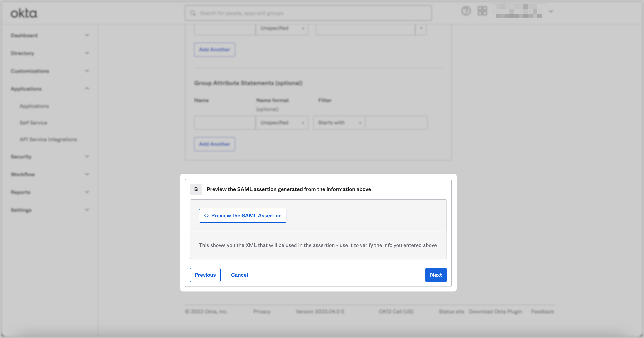Open the Starts with filter dropdown
Image resolution: width=644 pixels, height=338 pixels.
coord(339,122)
